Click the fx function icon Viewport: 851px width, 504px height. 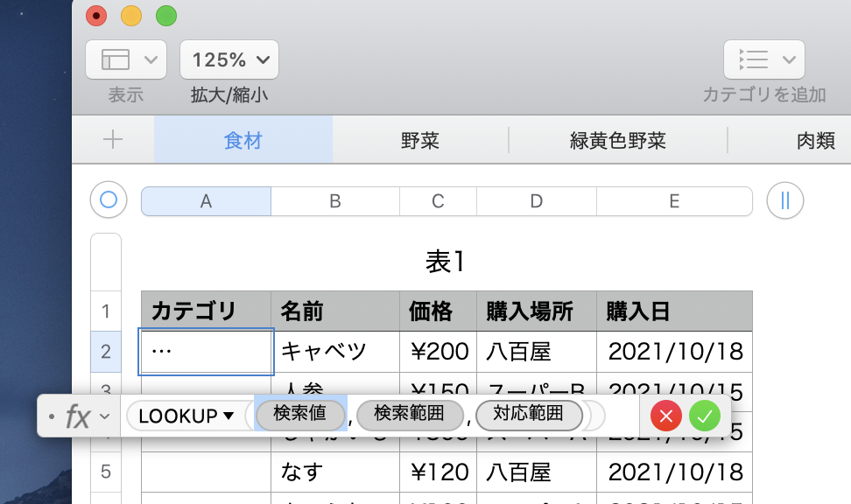click(x=78, y=416)
